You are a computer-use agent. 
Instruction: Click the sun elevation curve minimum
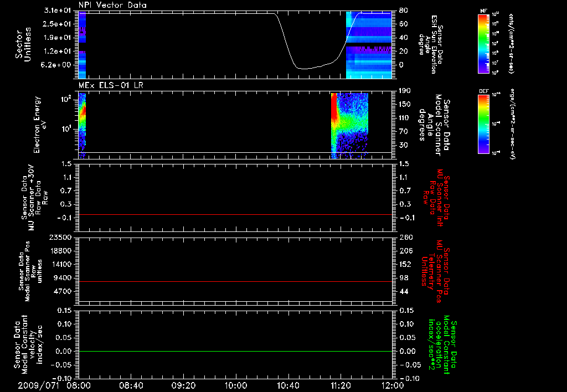(x=304, y=69)
